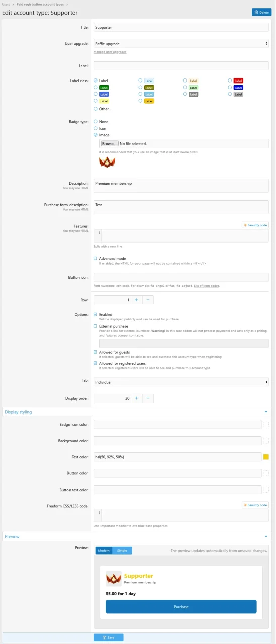The width and height of the screenshot is (276, 644).
Task: Switch preview to Simple tab
Action: pos(122,550)
